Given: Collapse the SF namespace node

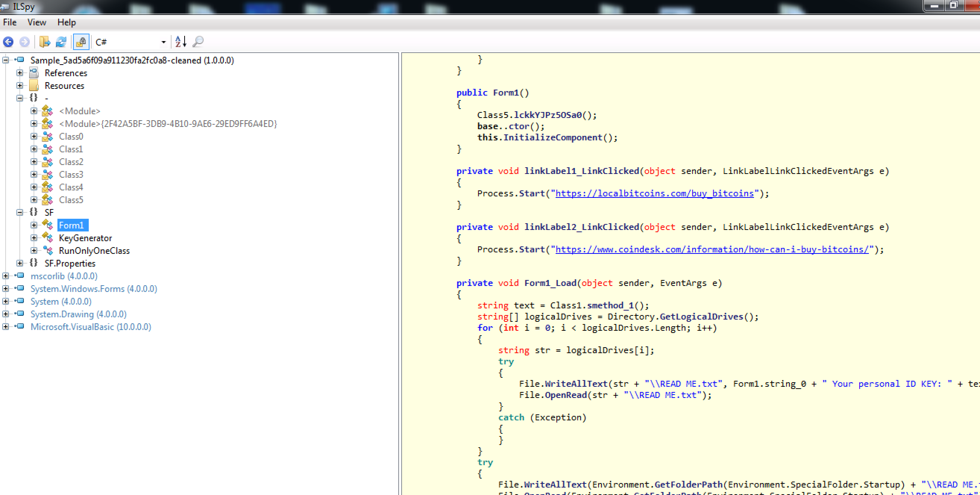Looking at the screenshot, I should [20, 212].
